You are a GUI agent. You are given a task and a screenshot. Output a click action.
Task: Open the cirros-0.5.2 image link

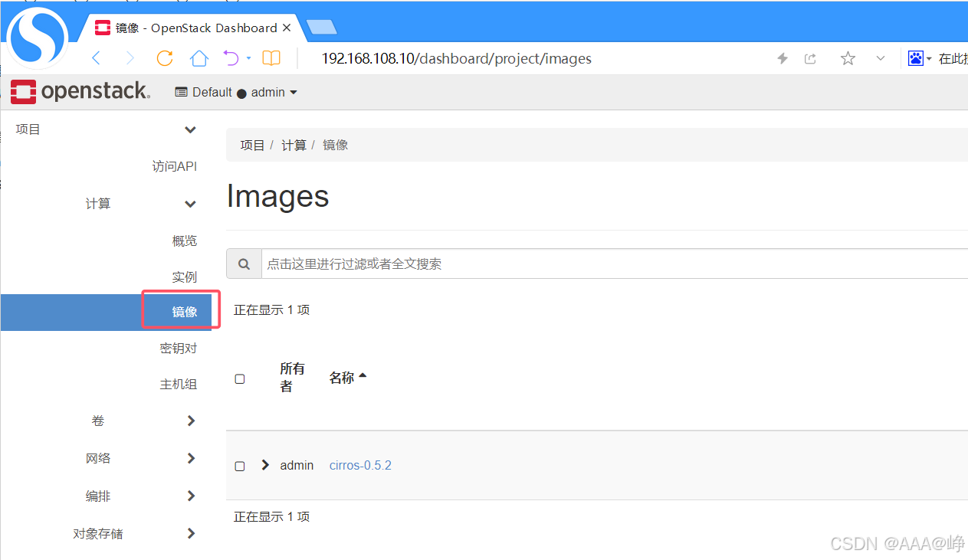pyautogui.click(x=360, y=465)
